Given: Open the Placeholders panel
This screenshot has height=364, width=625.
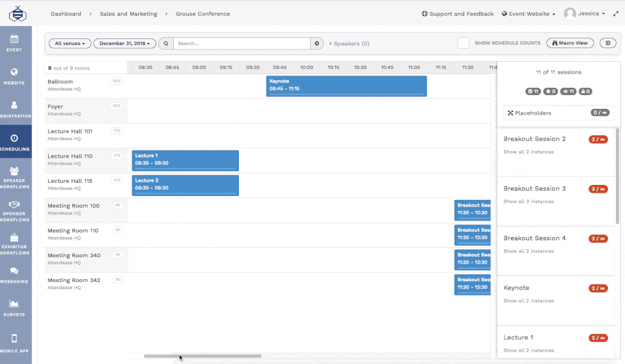Looking at the screenshot, I should point(559,113).
